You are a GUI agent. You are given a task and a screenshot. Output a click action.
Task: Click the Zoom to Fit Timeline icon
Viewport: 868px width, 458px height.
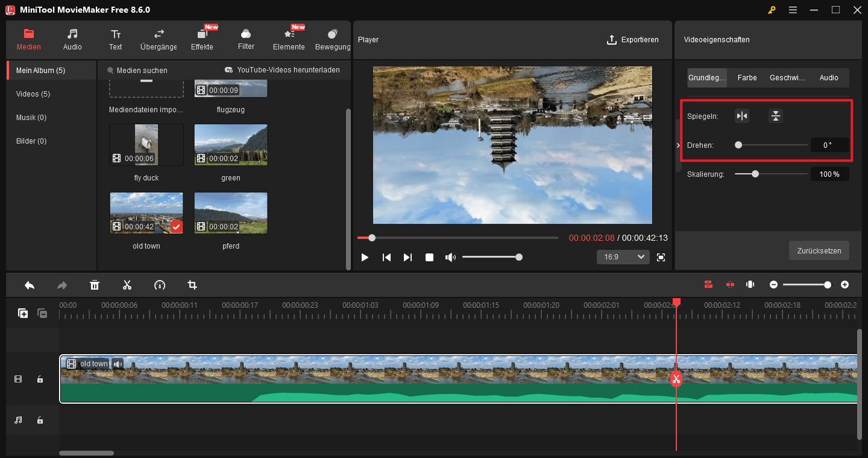(750, 284)
